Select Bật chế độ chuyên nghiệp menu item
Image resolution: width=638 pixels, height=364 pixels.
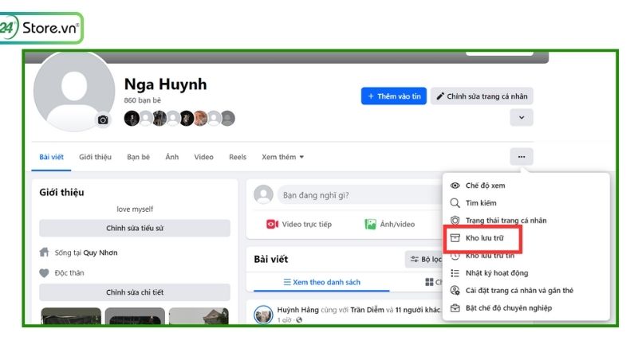coord(526,308)
